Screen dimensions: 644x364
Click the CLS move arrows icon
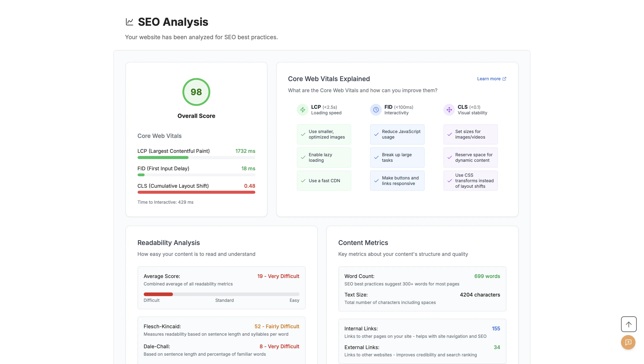pos(449,110)
